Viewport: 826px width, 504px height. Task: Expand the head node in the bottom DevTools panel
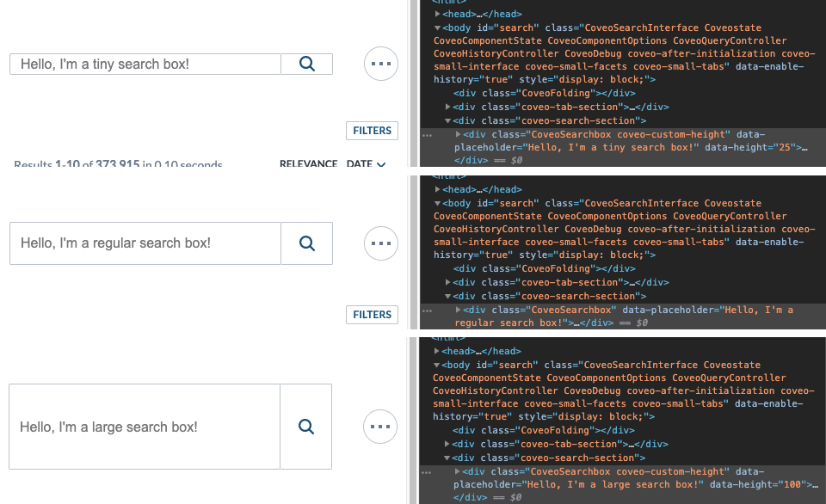(x=436, y=351)
